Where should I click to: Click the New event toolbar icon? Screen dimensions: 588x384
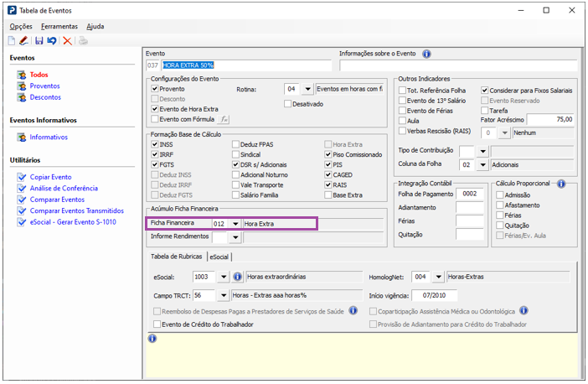(x=12, y=40)
